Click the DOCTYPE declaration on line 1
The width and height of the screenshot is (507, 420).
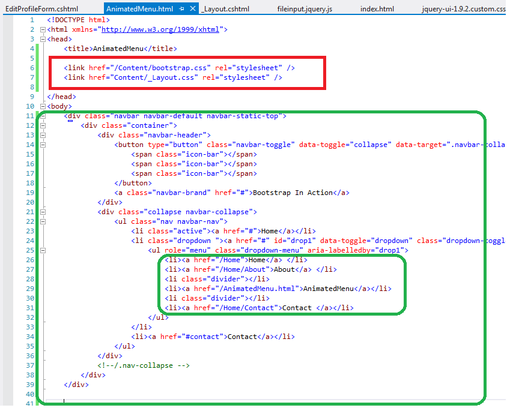pos(78,20)
